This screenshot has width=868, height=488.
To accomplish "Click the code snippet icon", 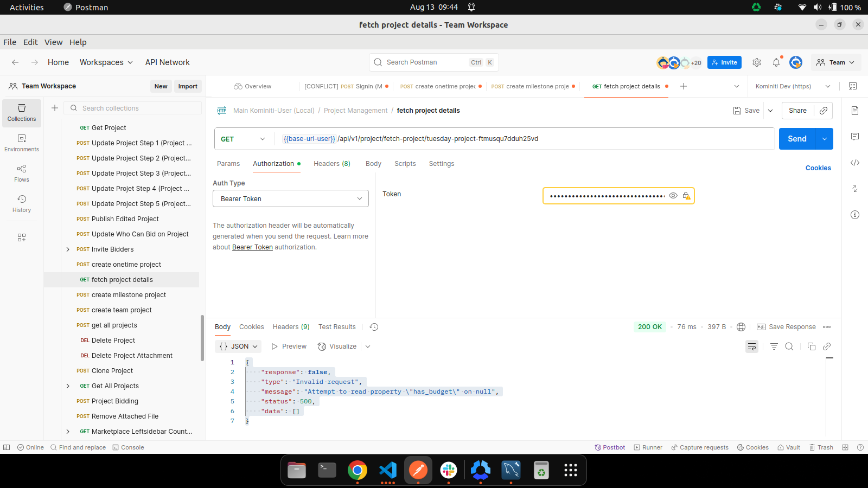I will [x=855, y=163].
